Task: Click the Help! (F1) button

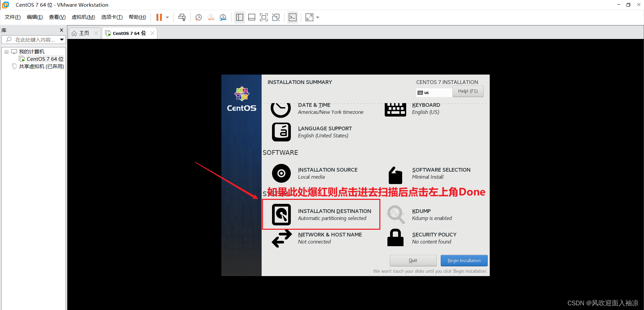Action: point(468,91)
